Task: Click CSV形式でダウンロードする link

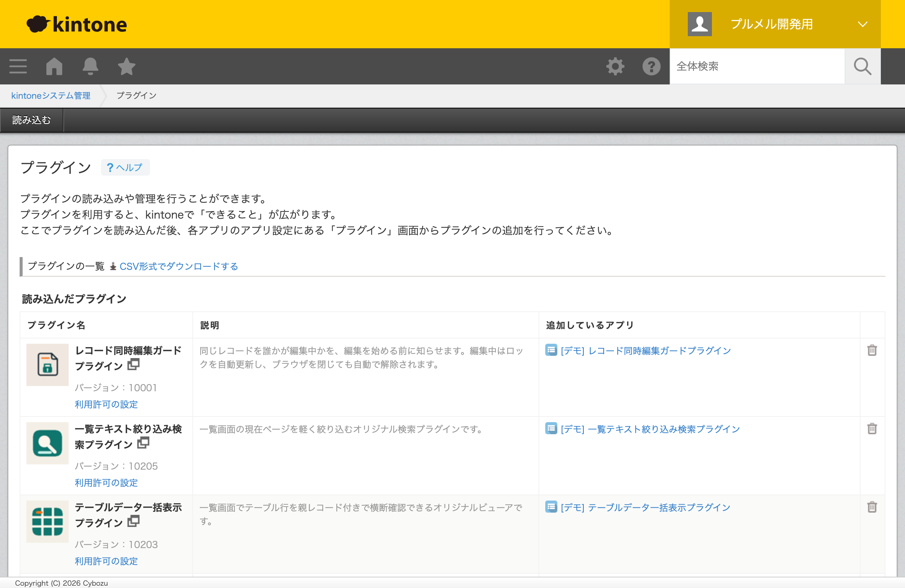Action: tap(179, 266)
